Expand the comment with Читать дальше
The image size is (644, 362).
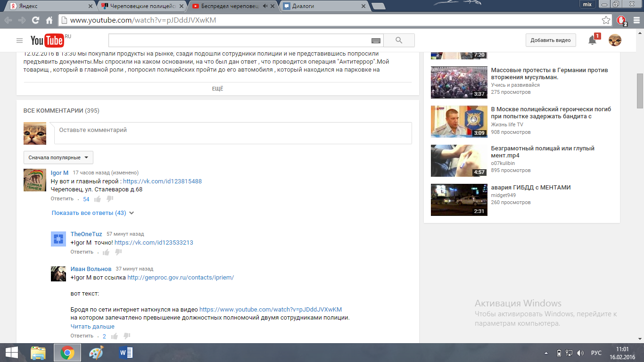coord(92,326)
